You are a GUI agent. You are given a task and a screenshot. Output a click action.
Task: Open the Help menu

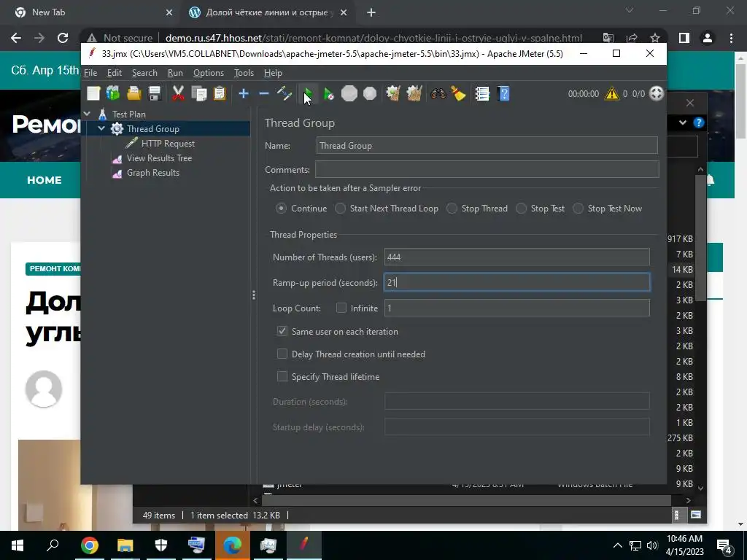(273, 73)
